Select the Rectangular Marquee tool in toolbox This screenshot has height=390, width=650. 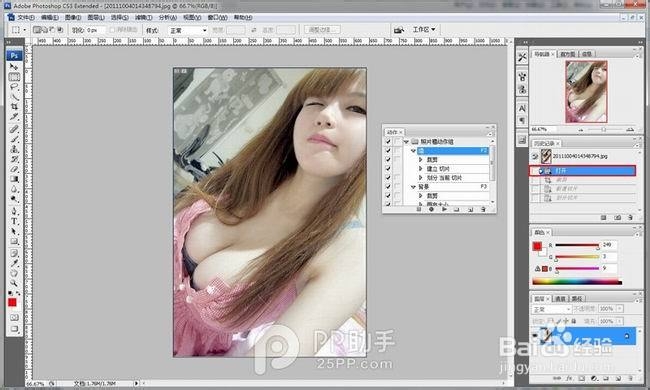click(14, 77)
